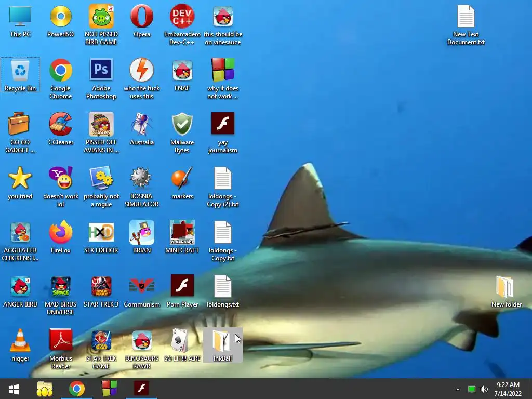Open the HxD hex editor icon
Image resolution: width=532 pixels, height=399 pixels.
[x=101, y=237]
